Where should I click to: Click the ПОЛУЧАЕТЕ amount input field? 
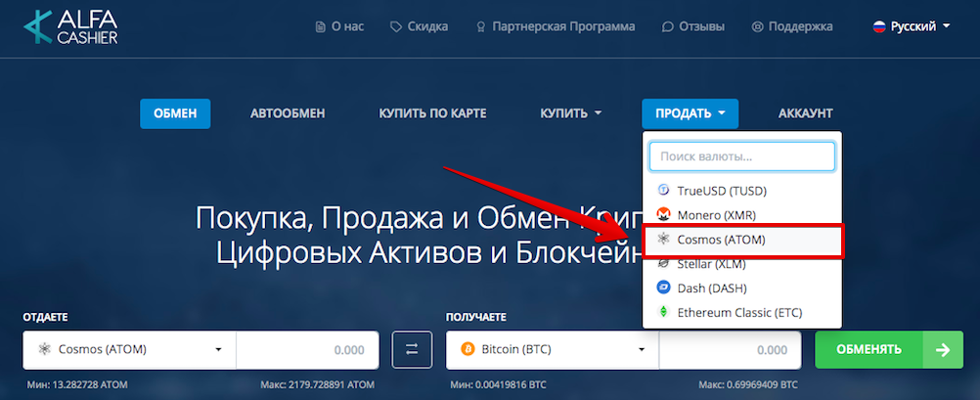coord(730,350)
